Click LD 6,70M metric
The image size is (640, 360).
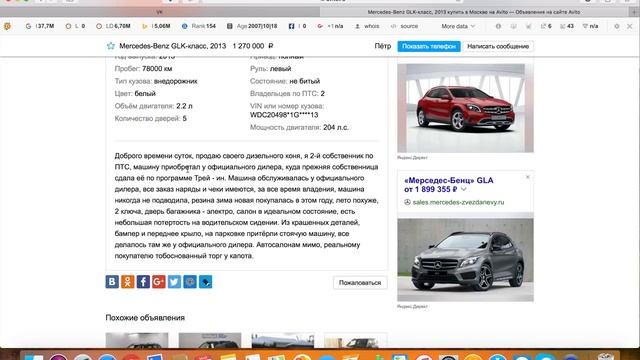point(113,26)
